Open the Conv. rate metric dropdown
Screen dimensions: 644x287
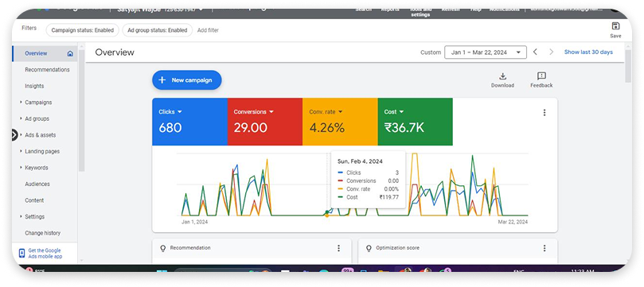(326, 111)
